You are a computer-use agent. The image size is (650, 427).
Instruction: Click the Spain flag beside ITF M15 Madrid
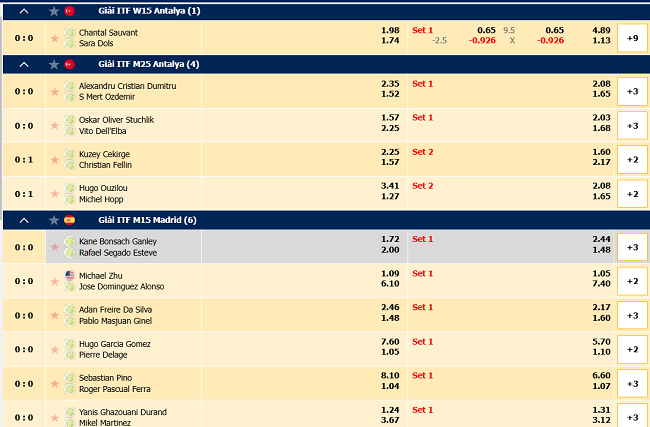pos(70,220)
